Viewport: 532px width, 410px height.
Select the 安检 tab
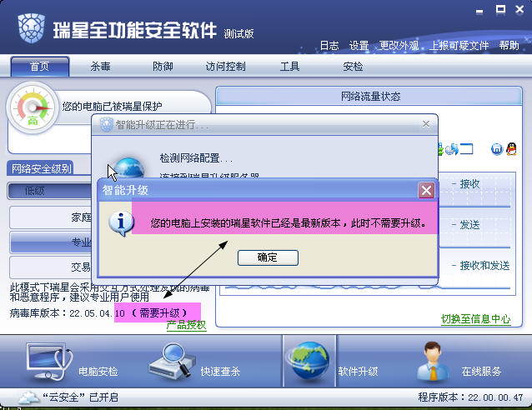pyautogui.click(x=353, y=67)
